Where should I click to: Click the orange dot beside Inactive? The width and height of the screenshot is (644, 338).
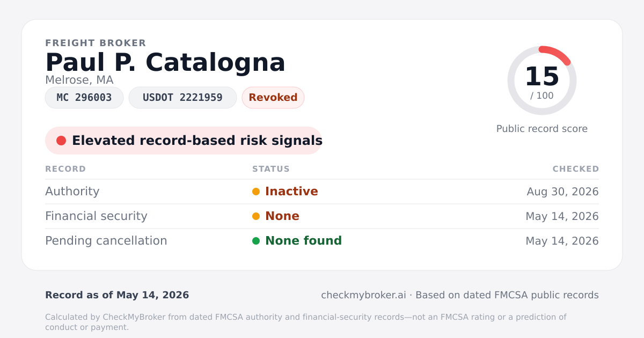point(256,192)
